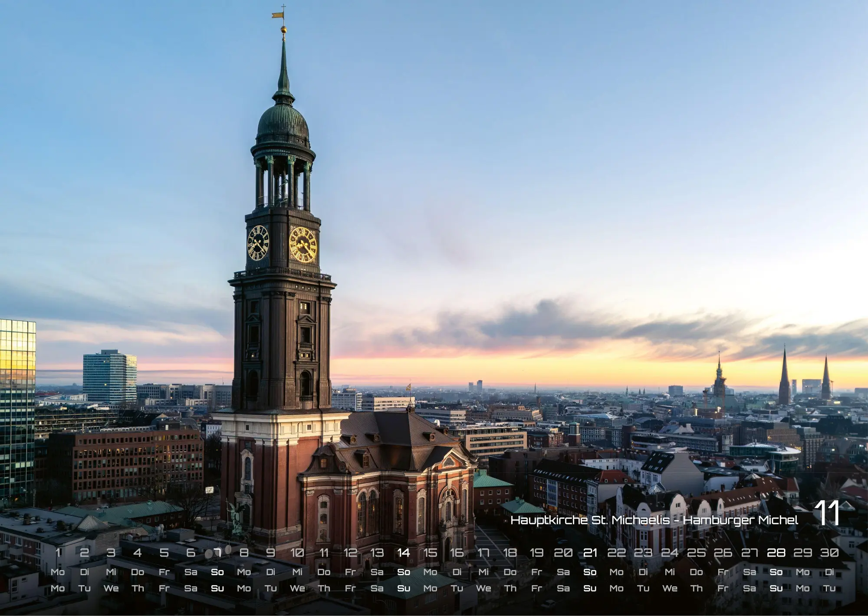Select English 'Sa' label under date 20
Viewport: 868px width, 616px height.
tap(563, 589)
